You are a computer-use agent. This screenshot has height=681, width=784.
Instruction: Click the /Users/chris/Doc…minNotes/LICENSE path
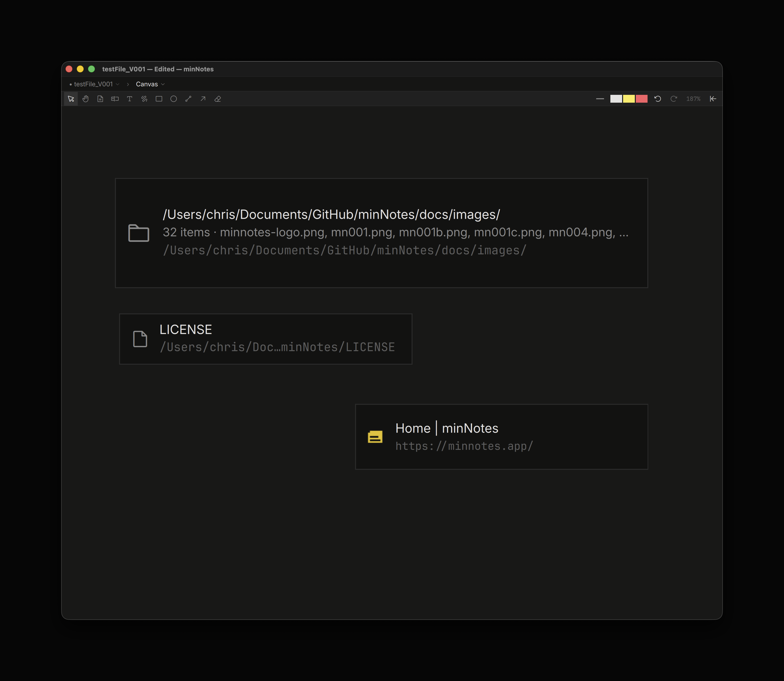coord(277,347)
